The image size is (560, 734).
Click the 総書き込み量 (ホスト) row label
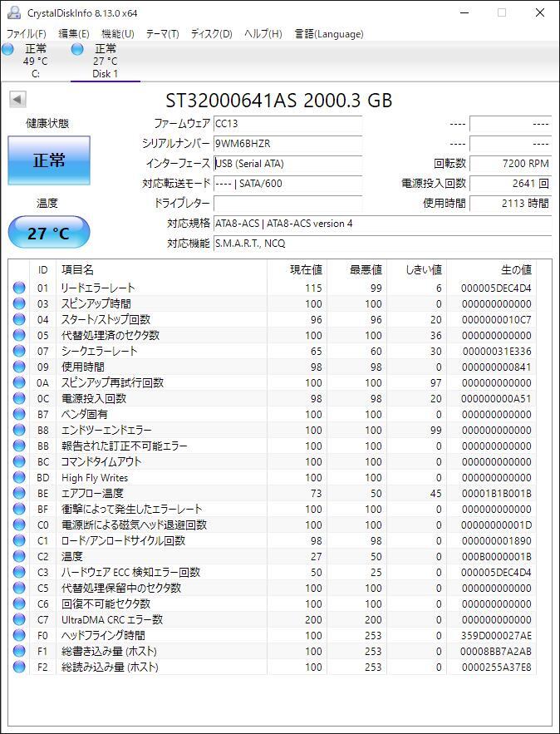[x=109, y=651]
